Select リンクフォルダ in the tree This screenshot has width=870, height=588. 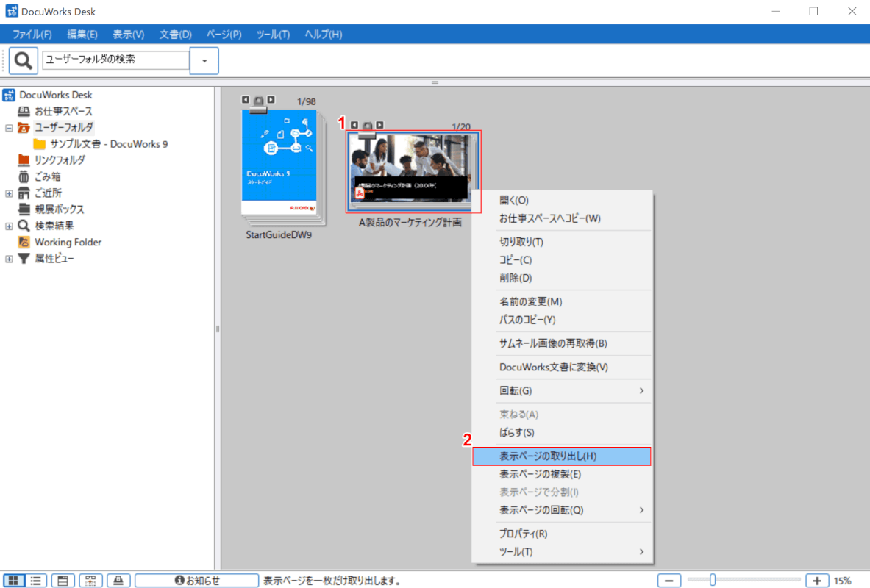click(x=59, y=160)
